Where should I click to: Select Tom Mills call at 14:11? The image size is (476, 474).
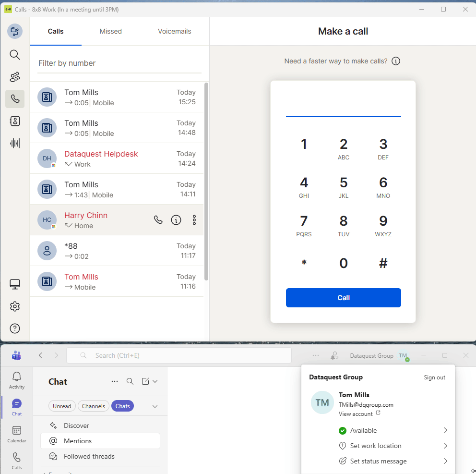(x=117, y=189)
